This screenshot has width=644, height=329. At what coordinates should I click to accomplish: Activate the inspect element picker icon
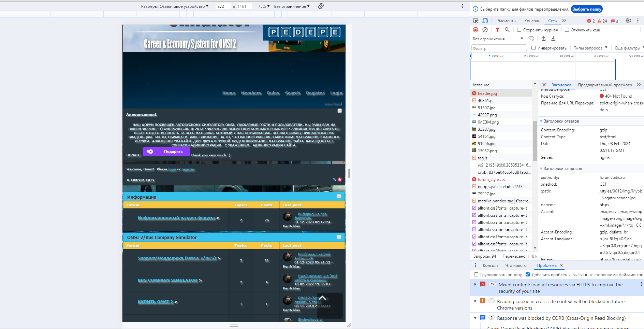475,21
